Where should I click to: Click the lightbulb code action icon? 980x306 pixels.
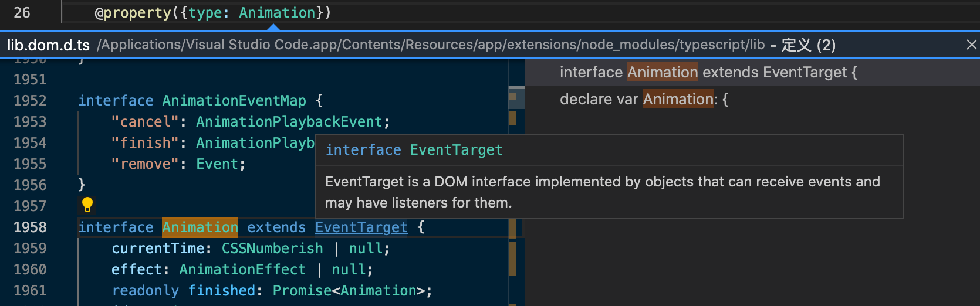(x=87, y=204)
